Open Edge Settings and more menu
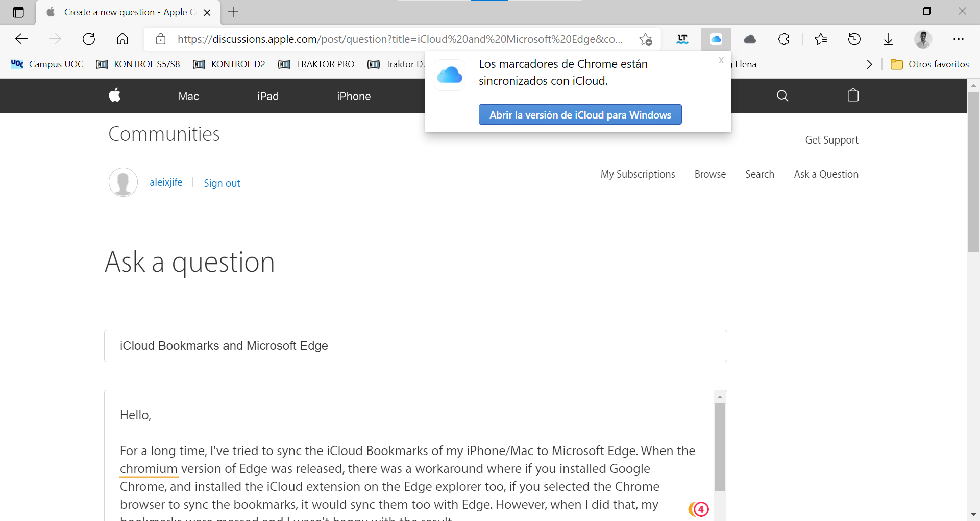This screenshot has height=521, width=980. [959, 39]
